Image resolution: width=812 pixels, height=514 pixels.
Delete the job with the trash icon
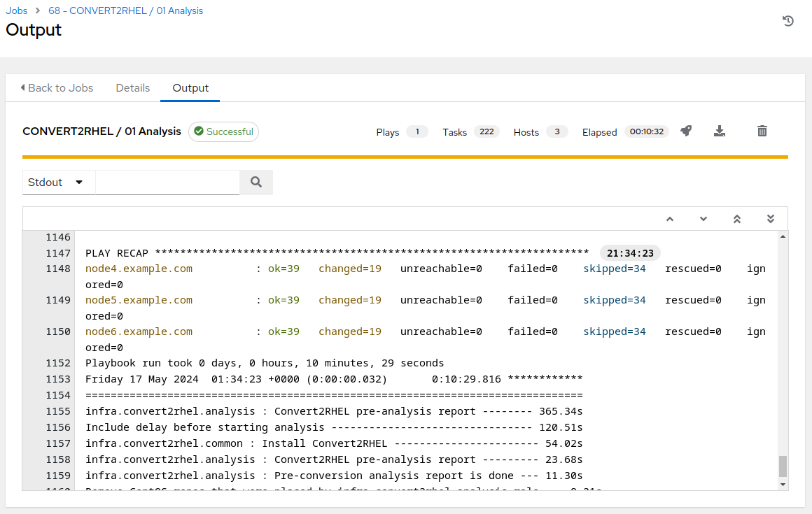762,131
